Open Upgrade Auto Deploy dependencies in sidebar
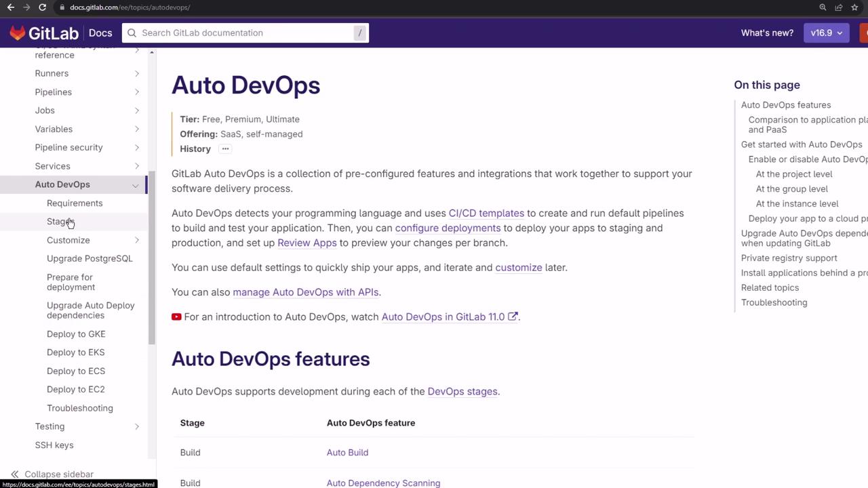868x488 pixels. tap(91, 310)
